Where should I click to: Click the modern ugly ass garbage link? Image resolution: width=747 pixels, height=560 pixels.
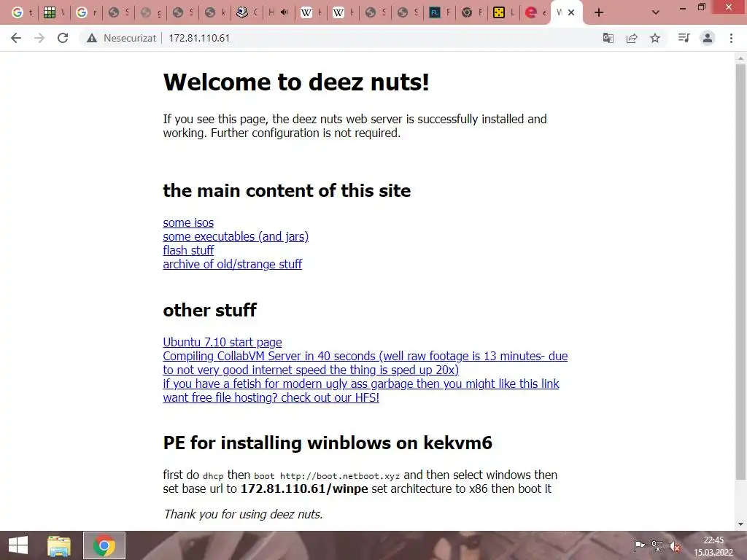[x=361, y=384]
